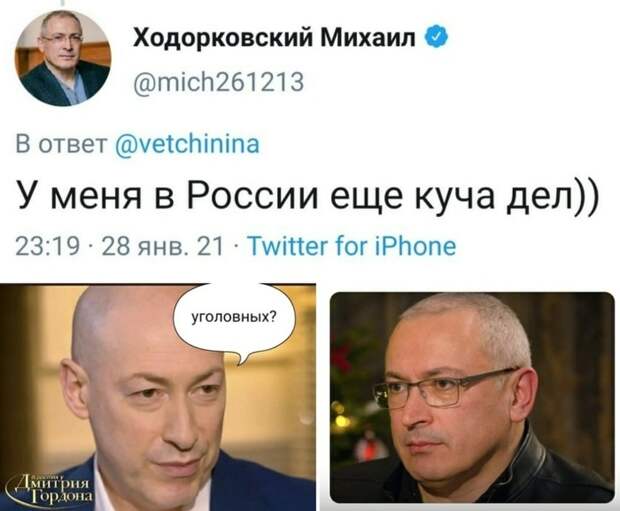Click the @mich261213 account handle

219,82
